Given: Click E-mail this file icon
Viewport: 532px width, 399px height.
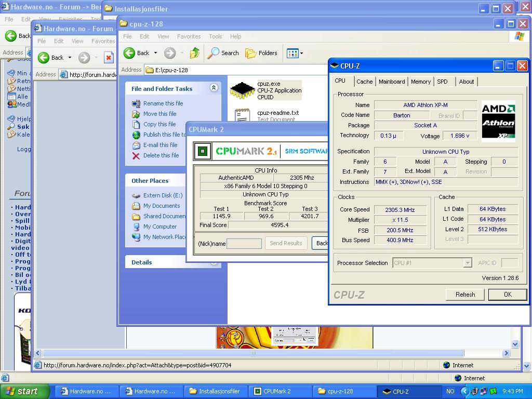Looking at the screenshot, I should [136, 145].
